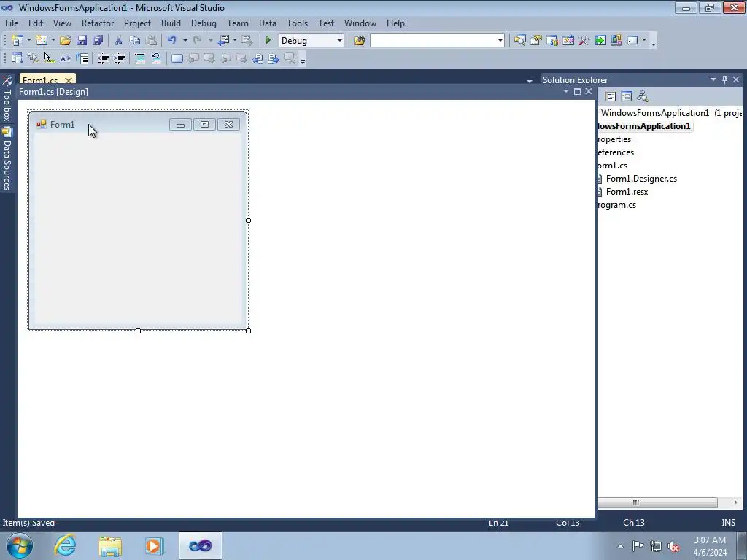Click the New Project toolbar icon
Screen dimensions: 747x560
[x=18, y=41]
